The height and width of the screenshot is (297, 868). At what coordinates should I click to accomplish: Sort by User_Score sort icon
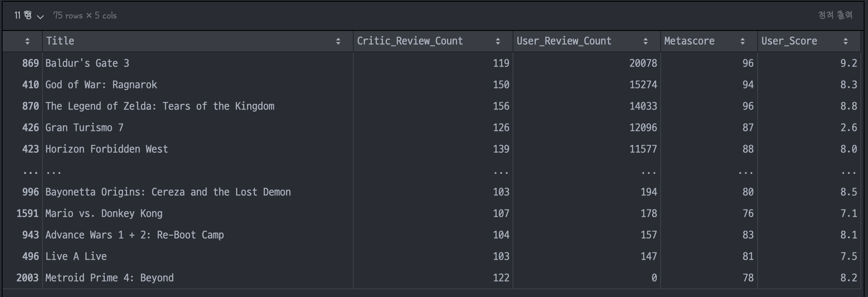[x=846, y=41]
